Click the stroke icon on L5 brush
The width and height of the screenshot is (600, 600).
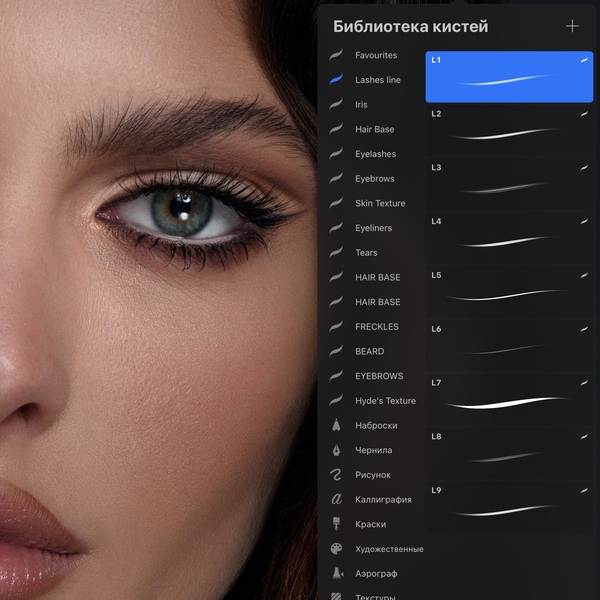[x=584, y=275]
